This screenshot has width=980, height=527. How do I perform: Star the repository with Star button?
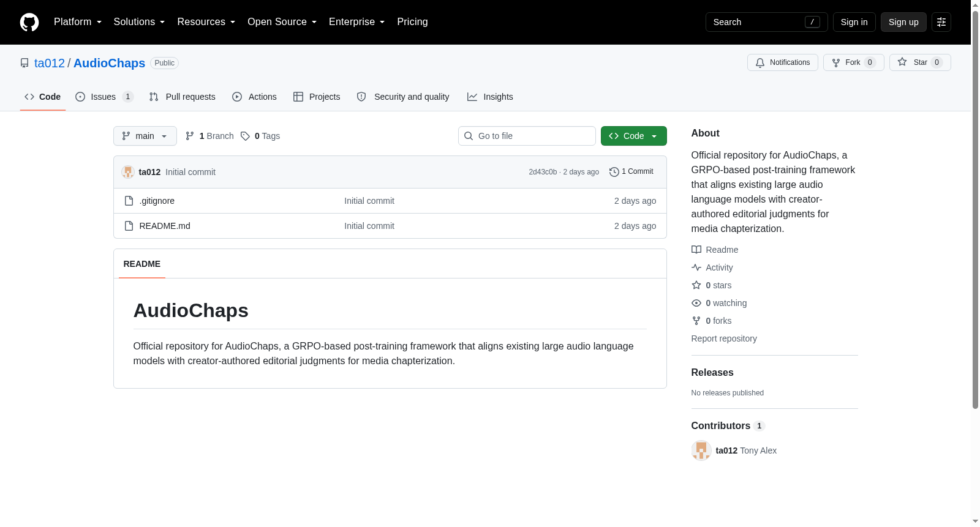click(920, 62)
